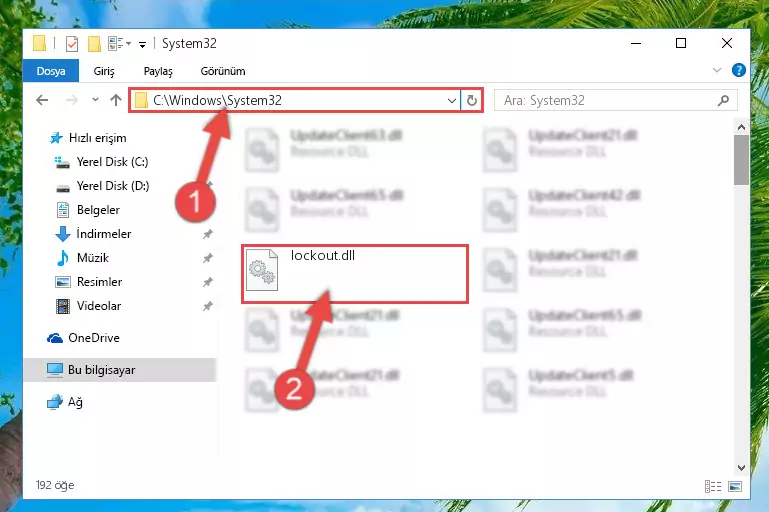Switch to the Giriş ribbon tab
Screen dimensions: 769x512
point(104,71)
